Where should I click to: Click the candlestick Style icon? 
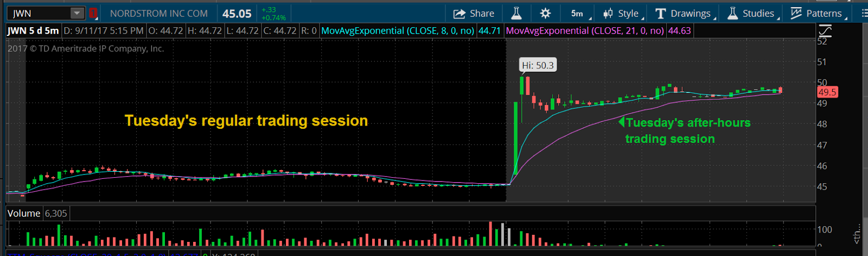608,14
